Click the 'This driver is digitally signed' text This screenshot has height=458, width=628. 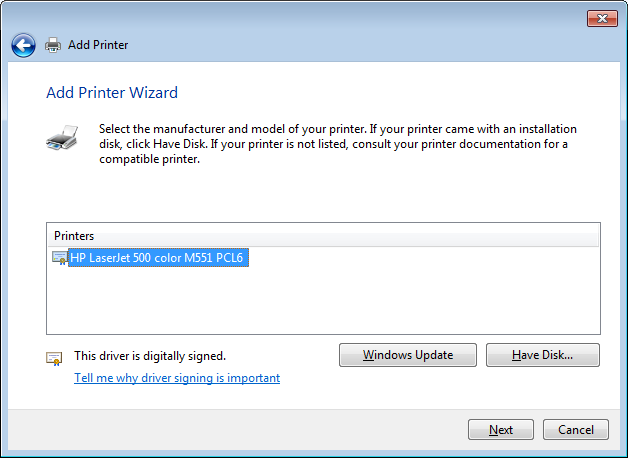coord(150,355)
